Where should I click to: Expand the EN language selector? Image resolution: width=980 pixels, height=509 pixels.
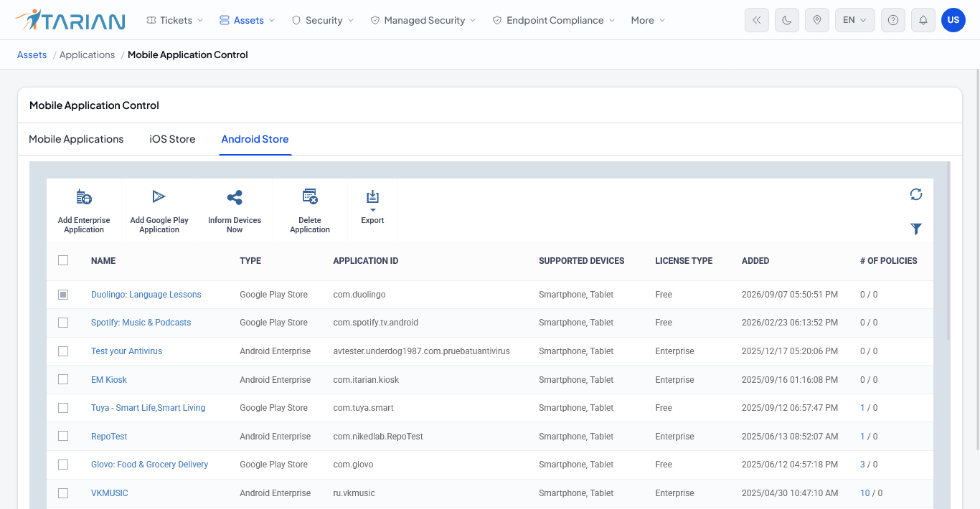click(855, 20)
